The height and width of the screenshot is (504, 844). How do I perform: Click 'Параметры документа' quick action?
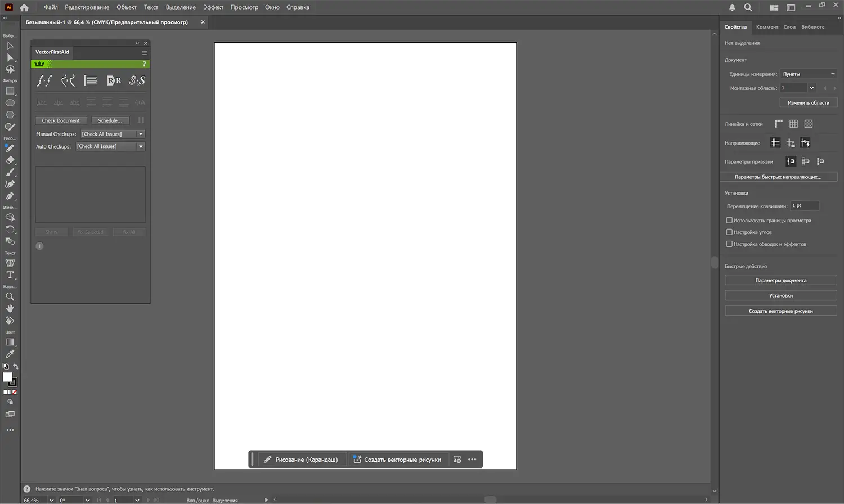click(781, 280)
